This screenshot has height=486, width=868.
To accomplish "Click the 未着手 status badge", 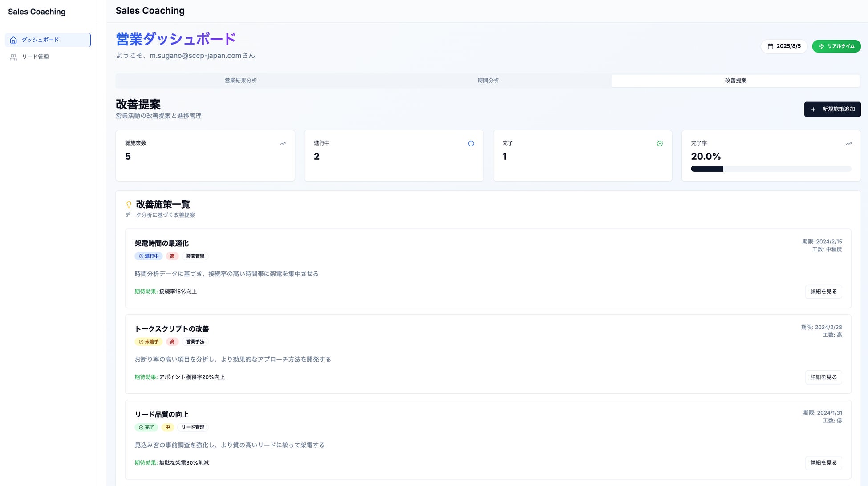I will click(149, 342).
